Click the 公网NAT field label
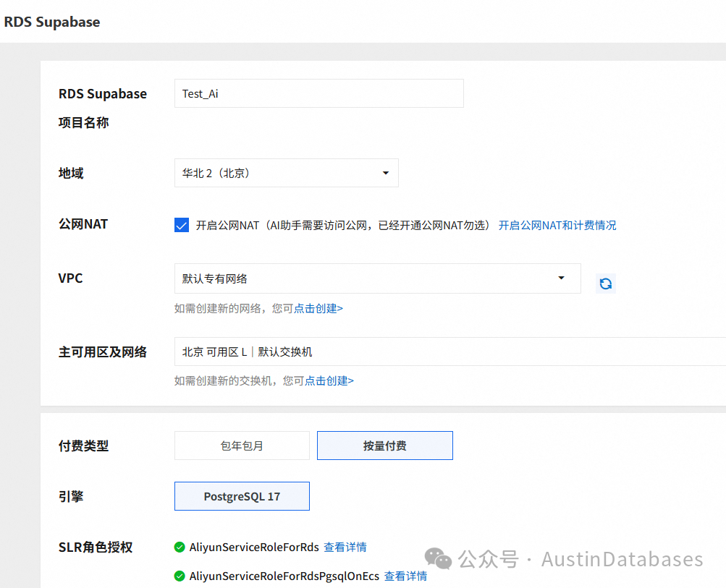Screen dimensions: 726x588 pyautogui.click(x=83, y=224)
